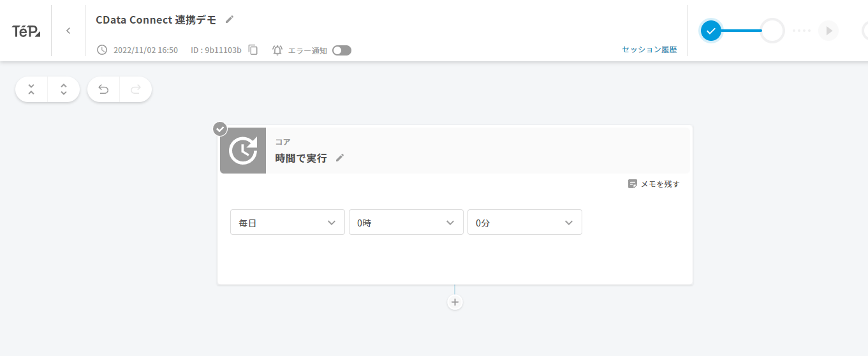Viewport: 868px width, 356px height.
Task: Click メモを残す to leave a note
Action: pyautogui.click(x=654, y=184)
